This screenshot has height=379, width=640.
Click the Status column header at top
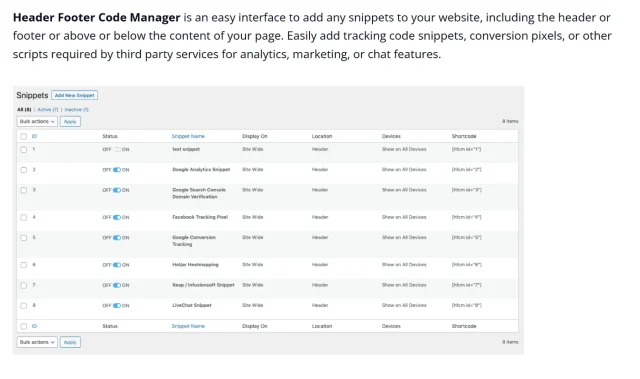pyautogui.click(x=110, y=136)
